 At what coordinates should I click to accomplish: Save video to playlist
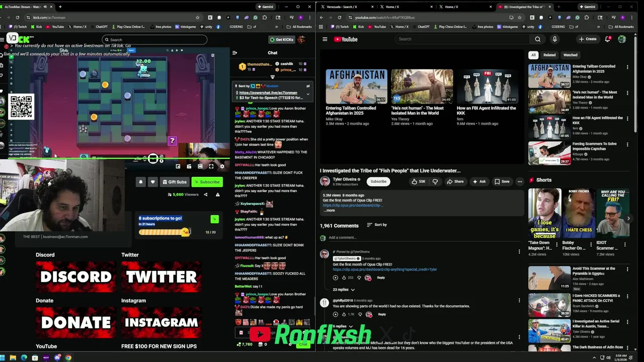click(x=502, y=182)
